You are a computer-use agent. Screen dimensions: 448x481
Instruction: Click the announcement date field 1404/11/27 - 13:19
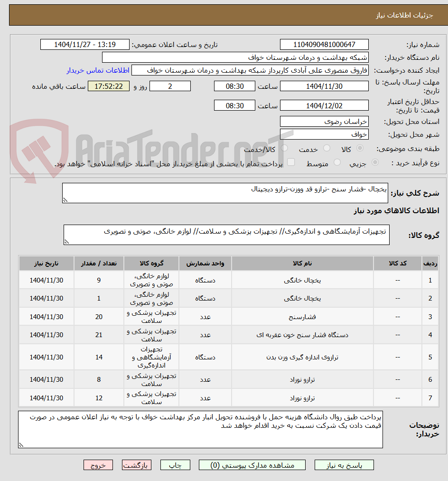[x=84, y=45]
